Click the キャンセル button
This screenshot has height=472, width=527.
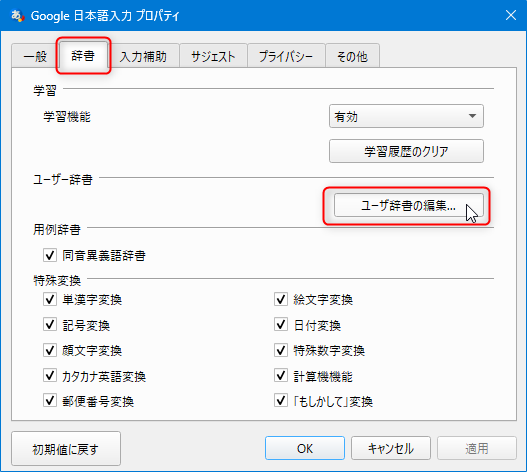pyautogui.click(x=391, y=448)
